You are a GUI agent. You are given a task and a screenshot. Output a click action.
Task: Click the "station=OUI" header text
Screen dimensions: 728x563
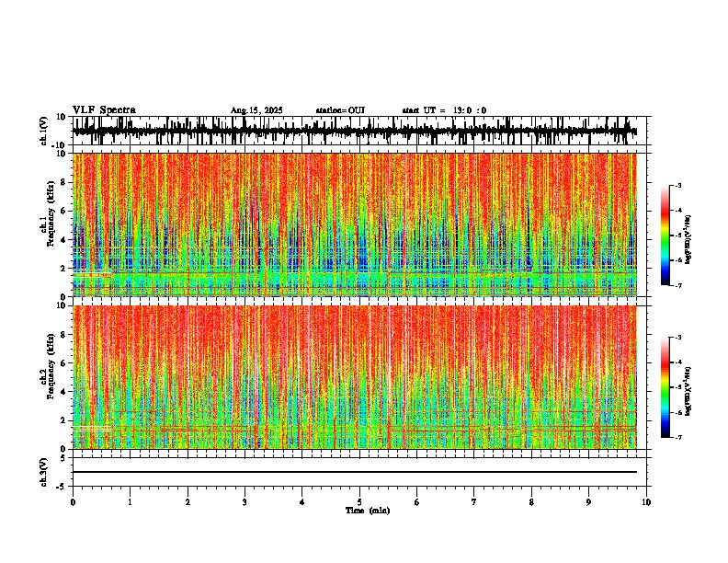(x=340, y=110)
